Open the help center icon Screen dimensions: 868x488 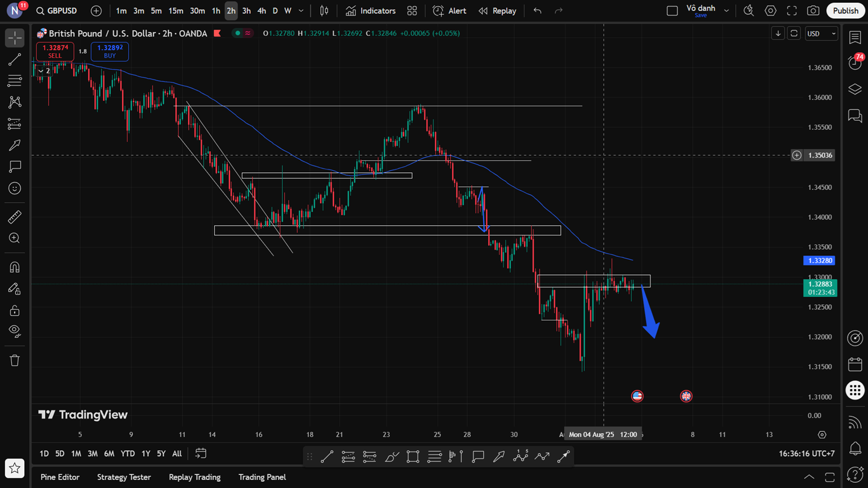tap(855, 474)
